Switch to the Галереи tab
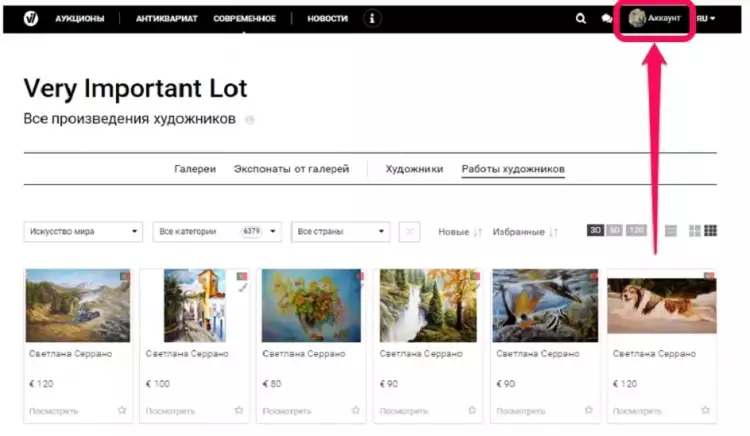Screen dimensions: 750x436 coord(195,169)
